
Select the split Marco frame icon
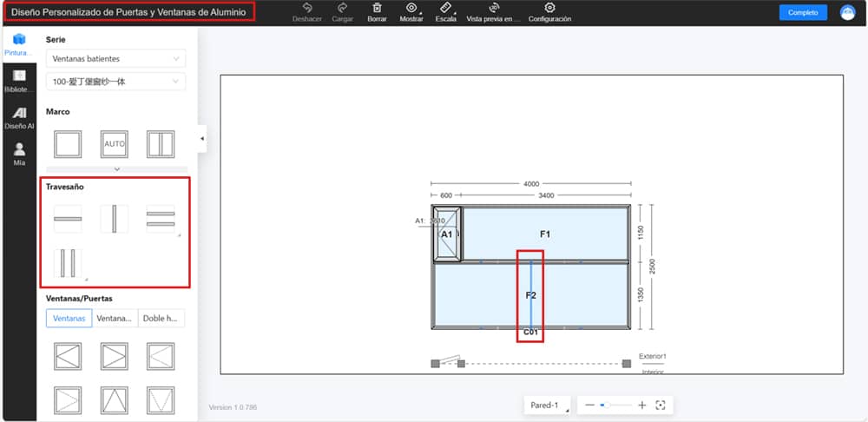pyautogui.click(x=161, y=144)
